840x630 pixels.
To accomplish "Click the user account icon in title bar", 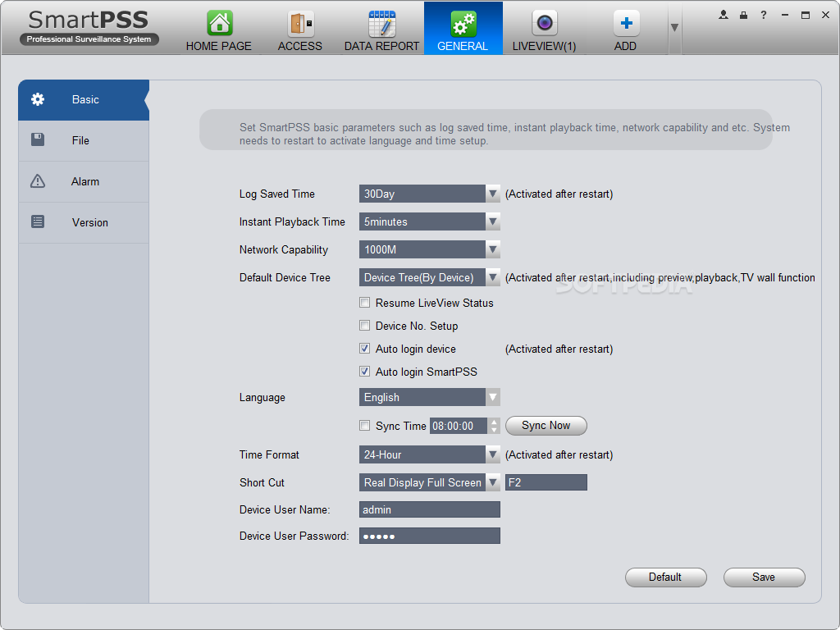I will pos(724,15).
